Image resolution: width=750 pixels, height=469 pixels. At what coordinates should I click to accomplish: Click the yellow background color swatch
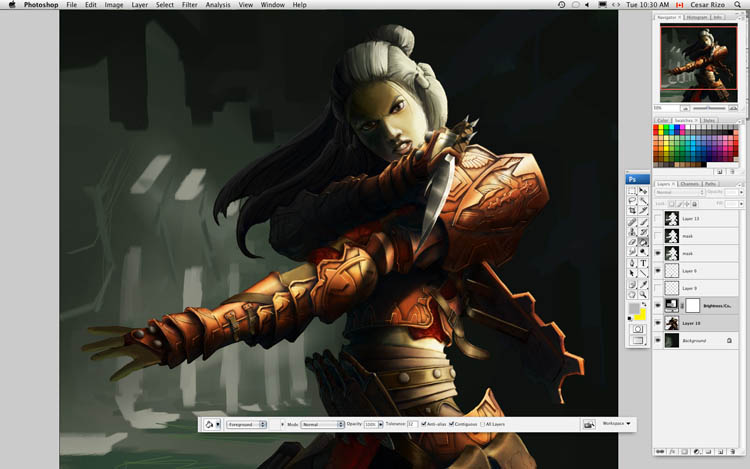[x=641, y=315]
